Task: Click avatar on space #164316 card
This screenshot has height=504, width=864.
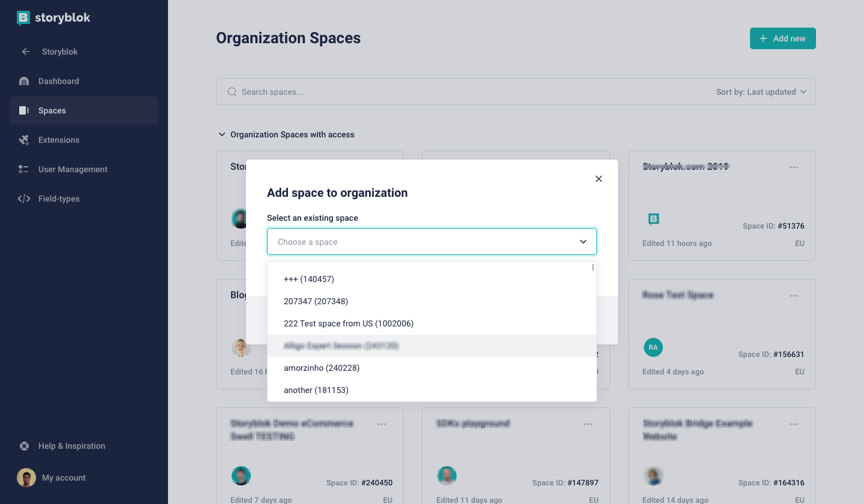Action: pos(653,476)
